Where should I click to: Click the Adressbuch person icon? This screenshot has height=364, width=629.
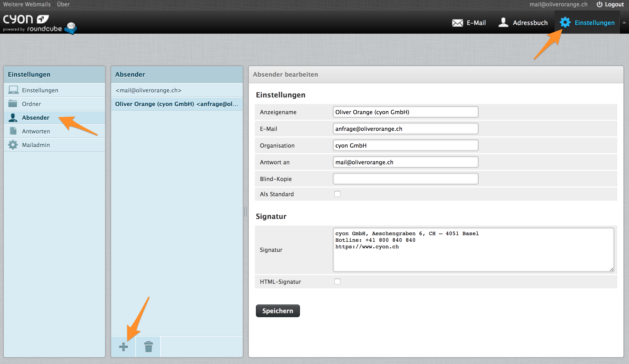pos(503,22)
